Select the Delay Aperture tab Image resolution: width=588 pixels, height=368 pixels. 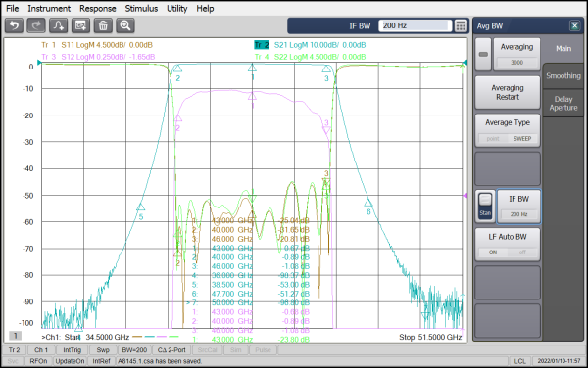[x=563, y=104]
